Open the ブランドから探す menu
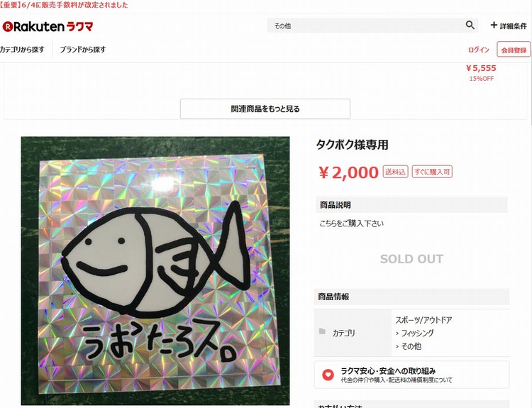Screen dimensions: 532x408 83,50
